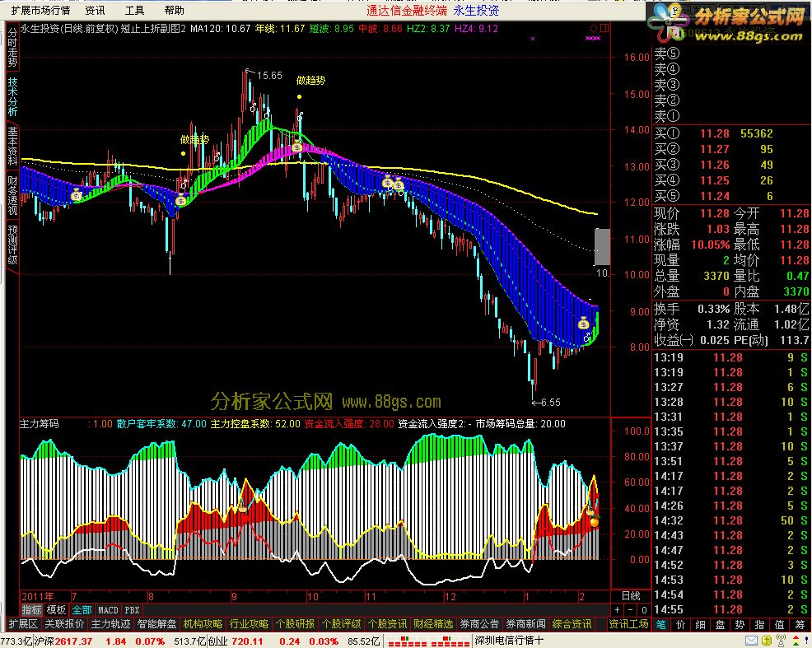Select the 势 tab at bottom right
This screenshot has height=648, width=812.
pyautogui.click(x=740, y=624)
